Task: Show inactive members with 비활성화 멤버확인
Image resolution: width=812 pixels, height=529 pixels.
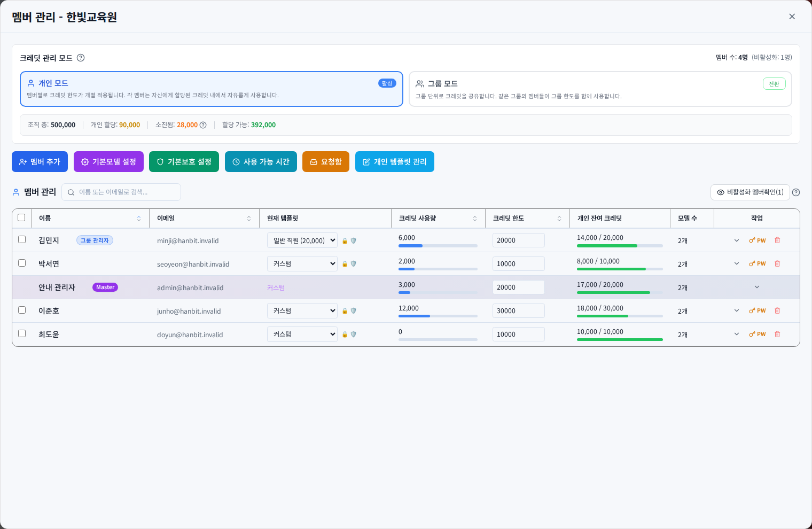Action: pos(750,192)
